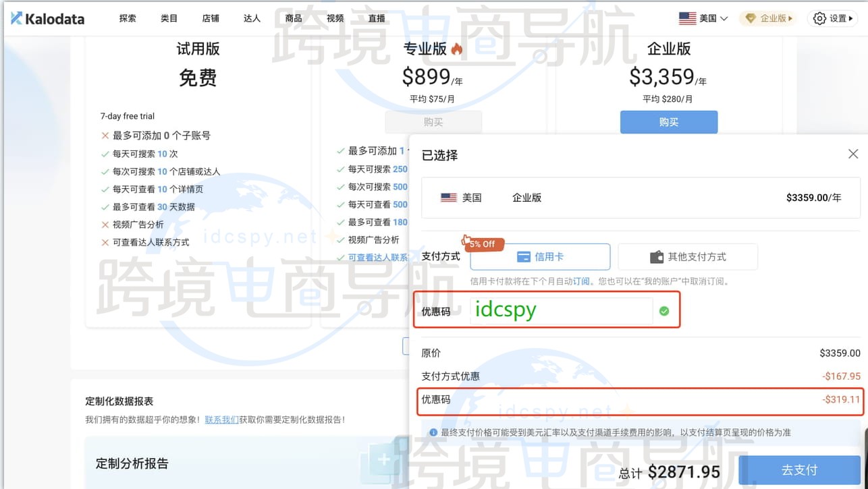Open the 直播 navigation item
868x489 pixels.
point(377,18)
